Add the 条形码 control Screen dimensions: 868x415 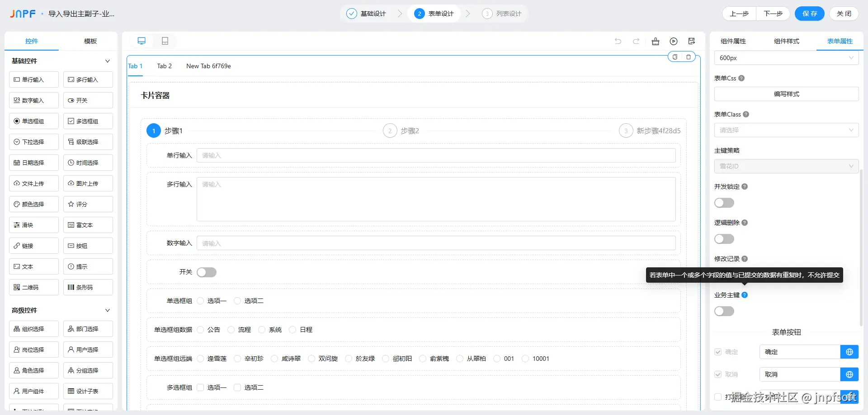(88, 287)
